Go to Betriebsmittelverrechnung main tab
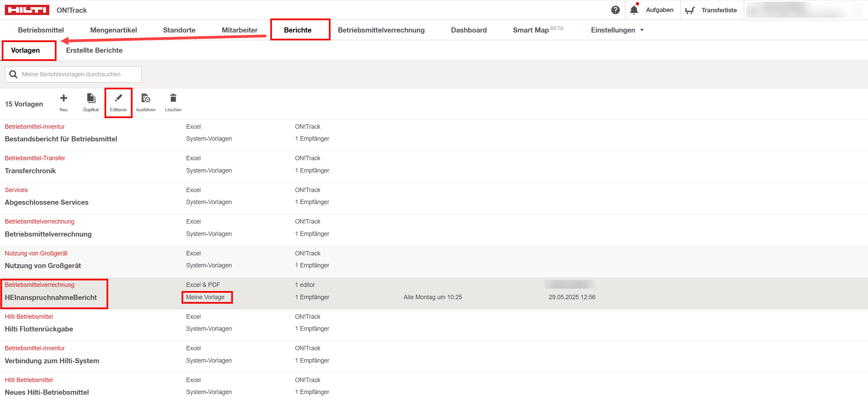 click(381, 30)
